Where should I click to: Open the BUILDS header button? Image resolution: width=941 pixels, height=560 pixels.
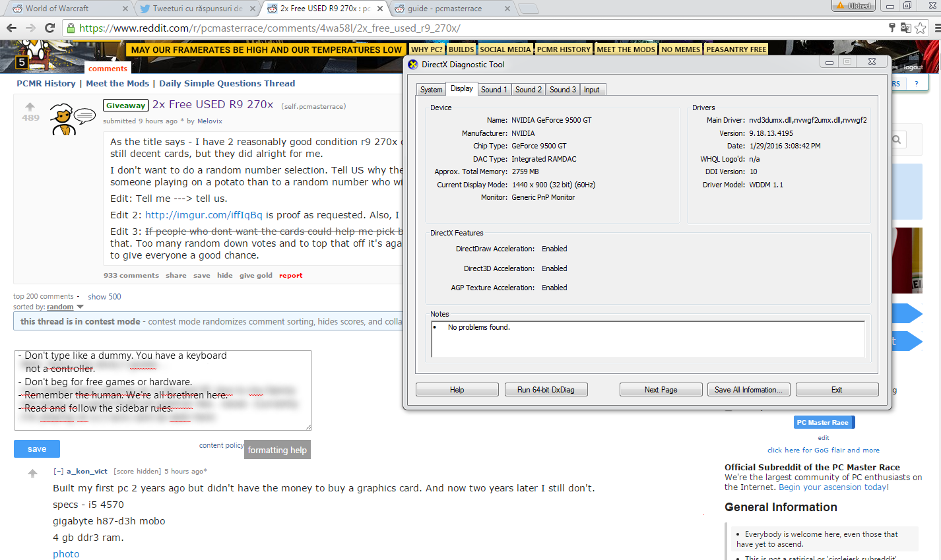[x=461, y=49]
